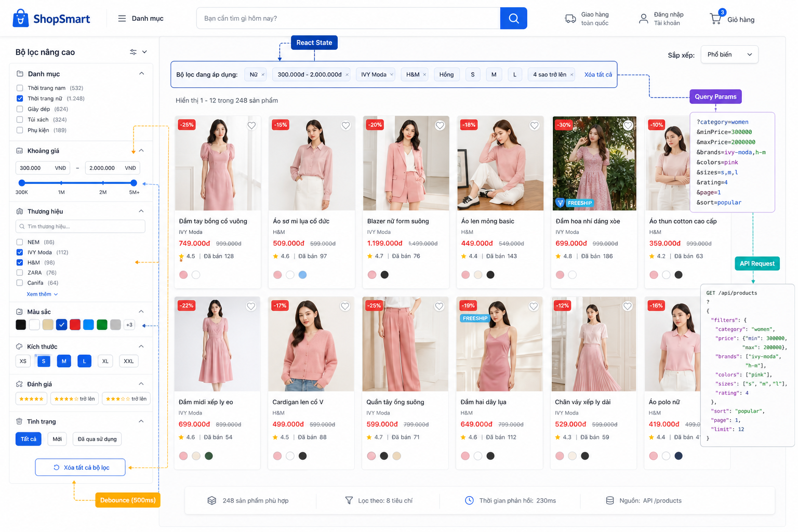Click the delivery truck icon
798x532 pixels.
pyautogui.click(x=570, y=19)
